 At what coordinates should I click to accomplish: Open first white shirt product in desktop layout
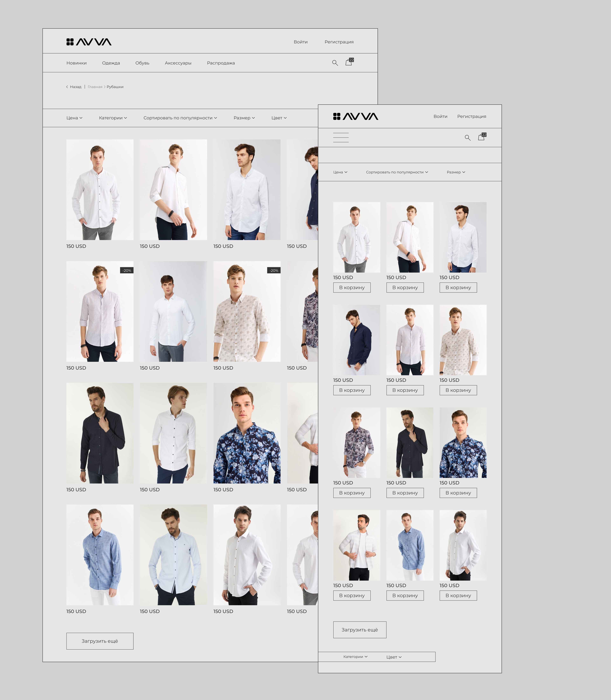pos(100,190)
